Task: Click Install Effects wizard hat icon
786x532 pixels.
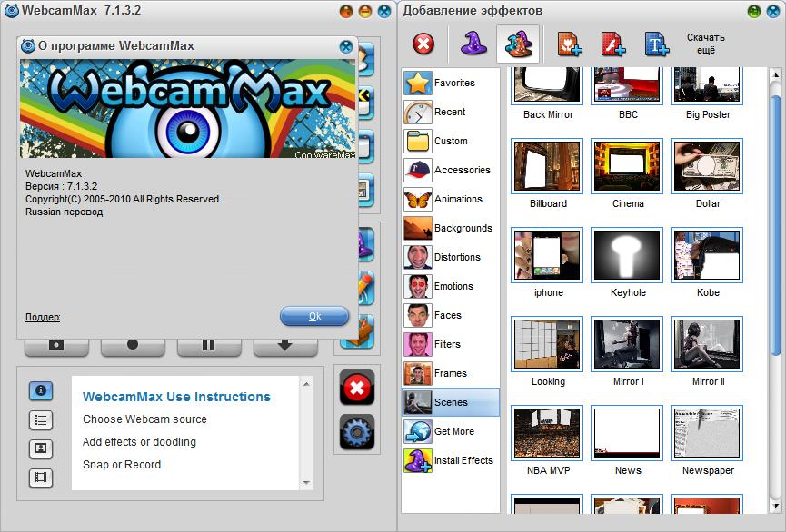Action: pyautogui.click(x=418, y=460)
